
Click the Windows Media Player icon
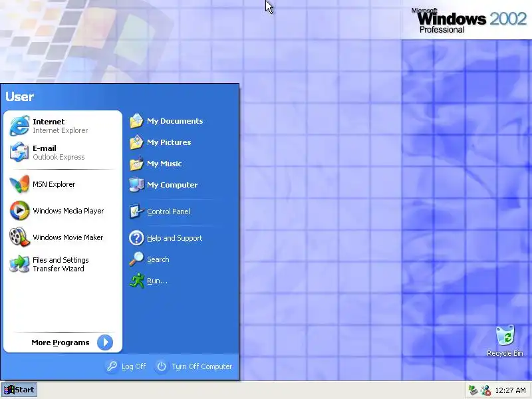click(x=19, y=211)
